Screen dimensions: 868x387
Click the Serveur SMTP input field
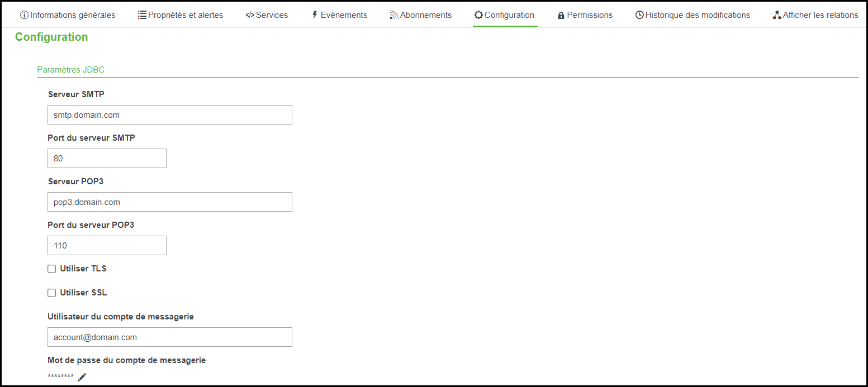point(170,115)
